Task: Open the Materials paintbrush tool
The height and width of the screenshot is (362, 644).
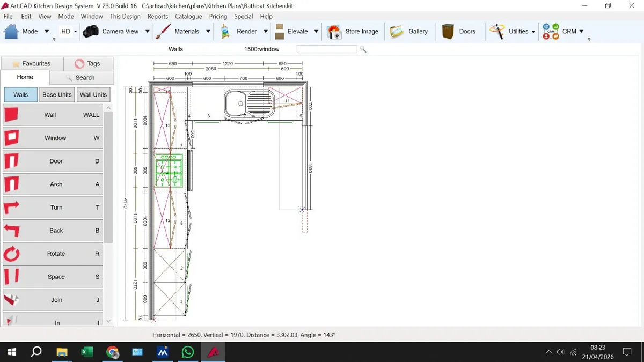Action: click(163, 31)
